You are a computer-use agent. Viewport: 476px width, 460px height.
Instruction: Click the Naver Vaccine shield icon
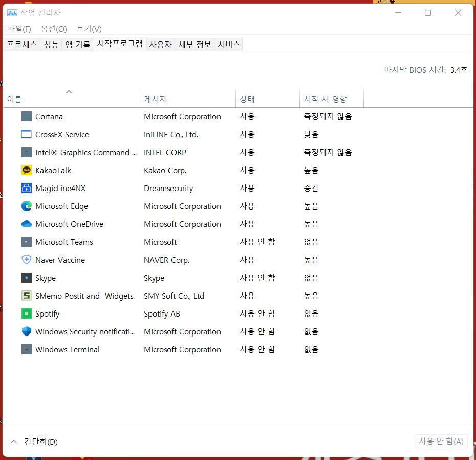(x=27, y=260)
